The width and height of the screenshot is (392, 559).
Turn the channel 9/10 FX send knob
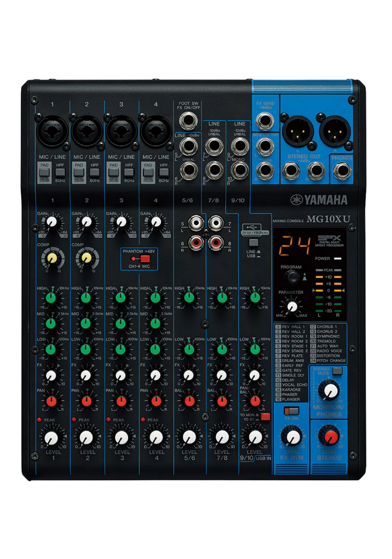(254, 375)
